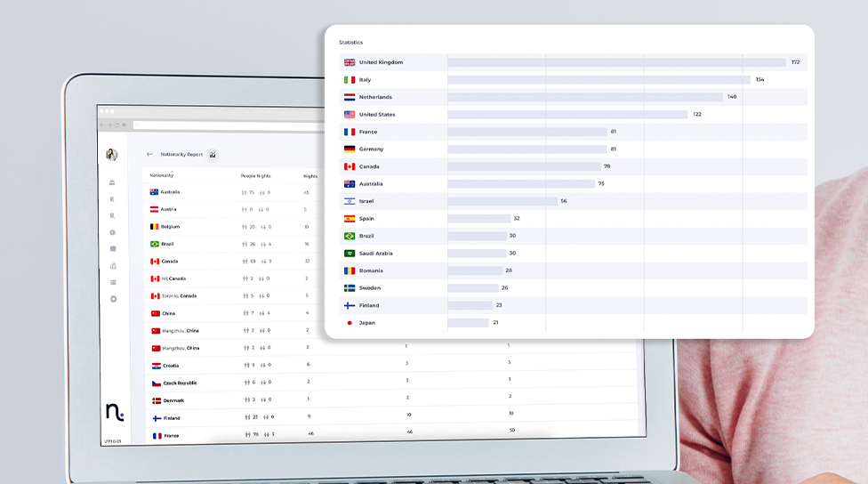Click the Canada flag in Statistics chart

pyautogui.click(x=350, y=166)
